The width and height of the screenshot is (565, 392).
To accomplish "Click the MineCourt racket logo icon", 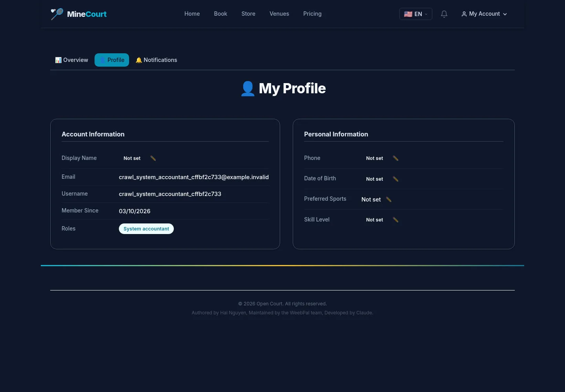I will (57, 14).
